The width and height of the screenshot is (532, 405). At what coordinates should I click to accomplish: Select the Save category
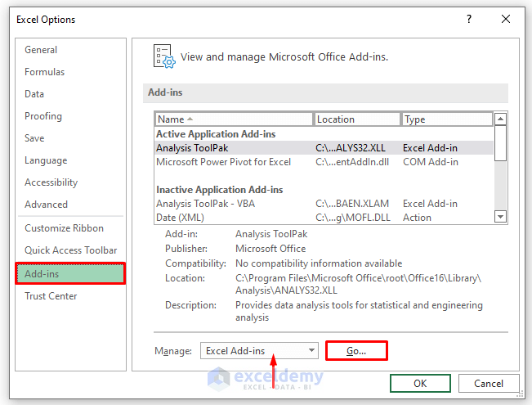(34, 138)
